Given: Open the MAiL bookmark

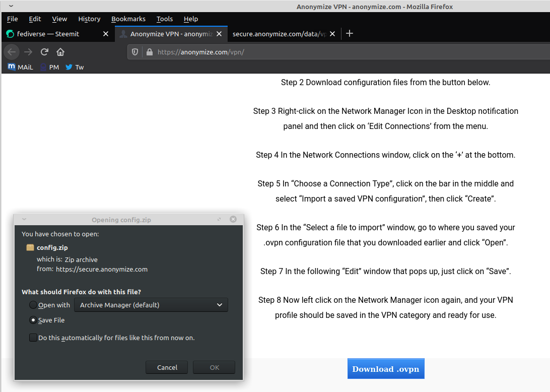Looking at the screenshot, I should [x=20, y=67].
